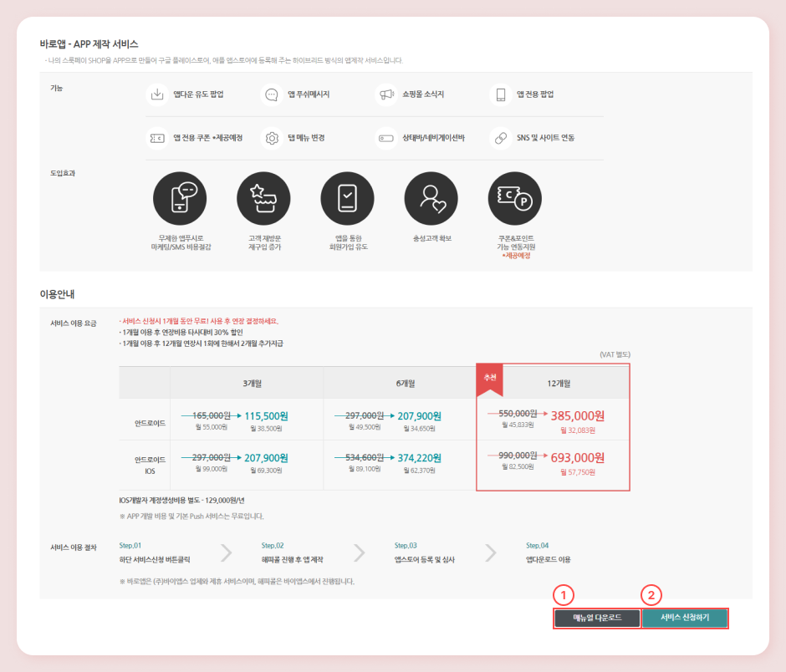Click the 693,000원 Android iOS price
The image size is (786, 672).
point(577,458)
